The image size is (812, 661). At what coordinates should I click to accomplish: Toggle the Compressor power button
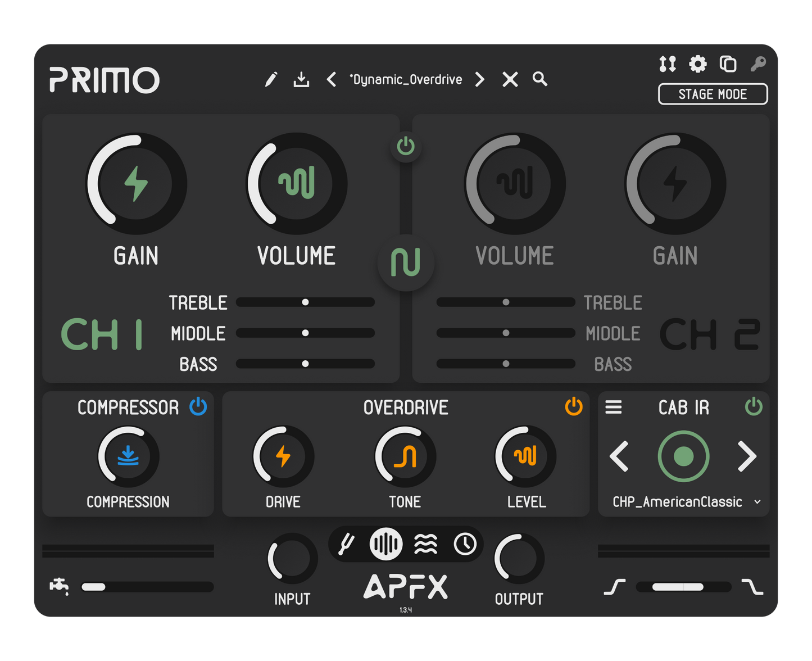click(198, 406)
